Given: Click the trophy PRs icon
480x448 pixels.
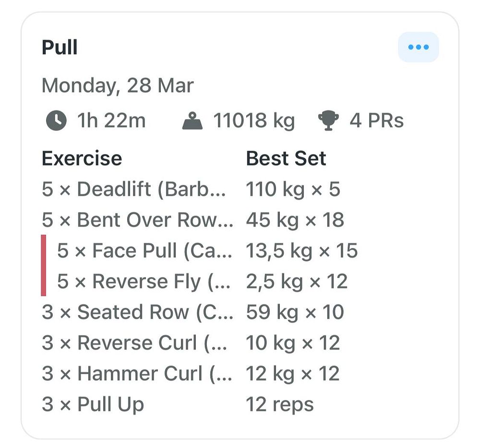Looking at the screenshot, I should [328, 121].
